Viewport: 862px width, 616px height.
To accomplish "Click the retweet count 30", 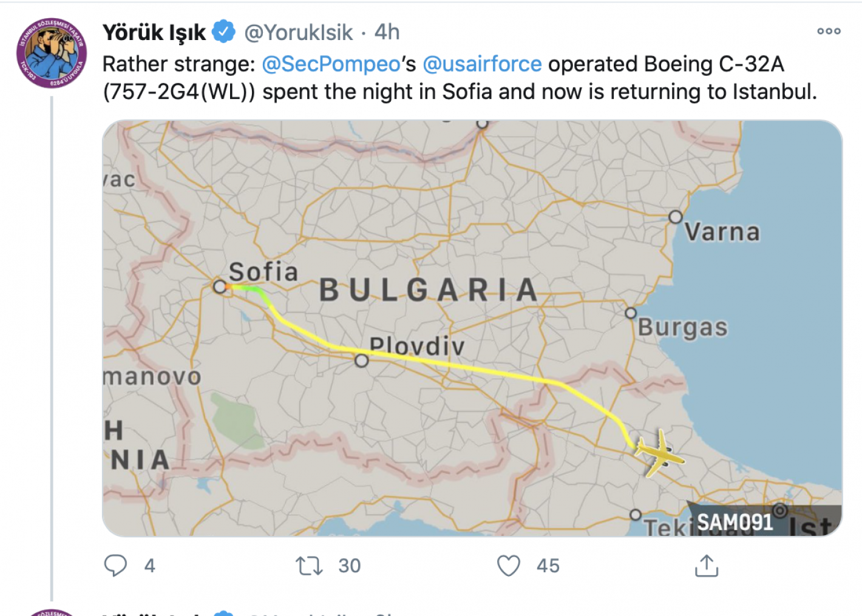I will [x=350, y=566].
